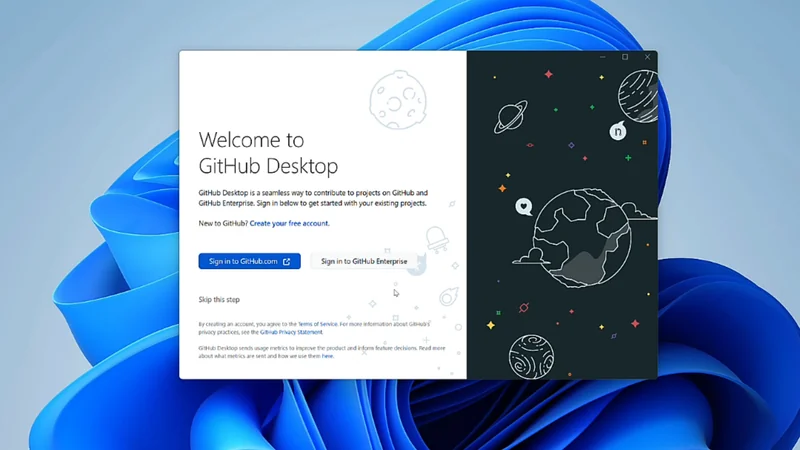Open the Terms of Service link
The height and width of the screenshot is (450, 800).
pos(317,324)
